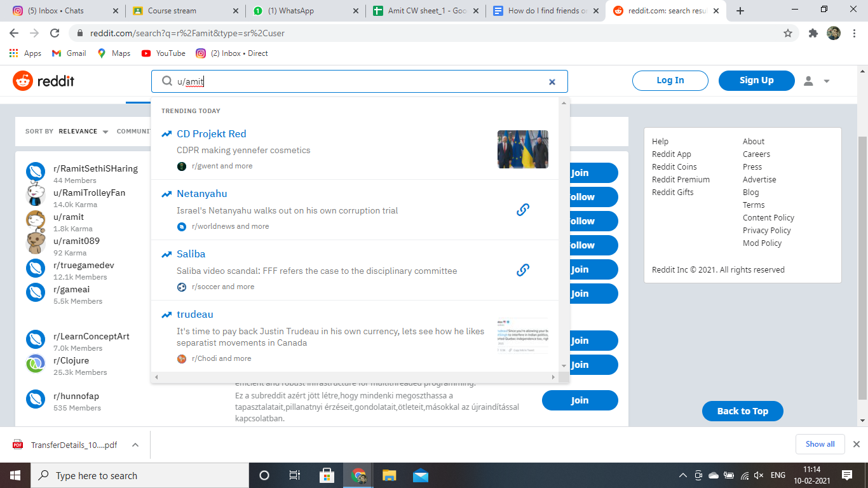The height and width of the screenshot is (488, 868).
Task: Click the magnifier icon in Reddit search box
Action: [167, 81]
